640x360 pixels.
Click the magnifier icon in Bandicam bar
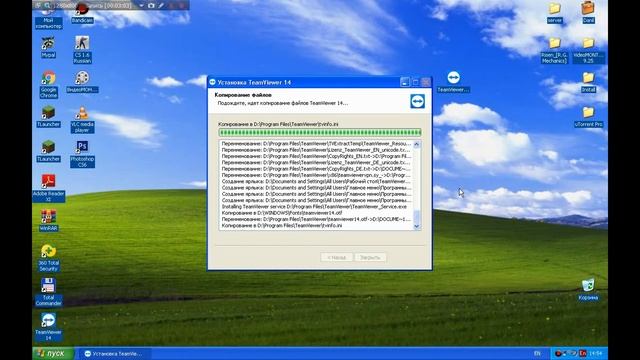tap(47, 6)
